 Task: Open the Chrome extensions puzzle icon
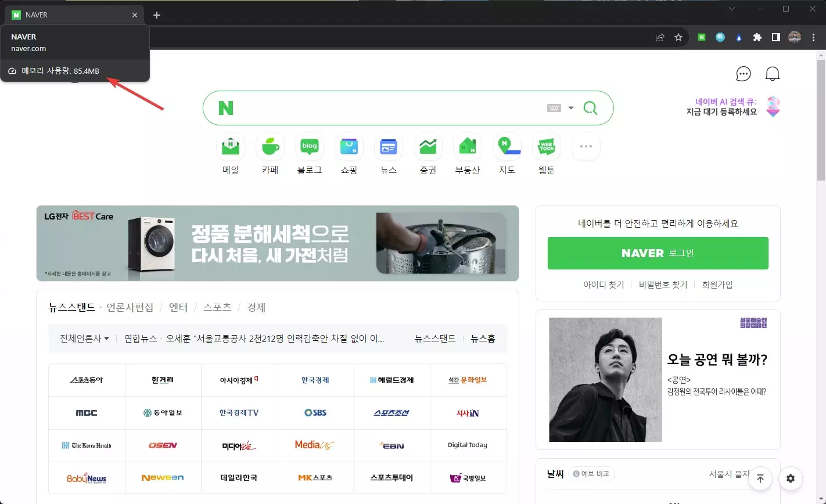tap(757, 37)
